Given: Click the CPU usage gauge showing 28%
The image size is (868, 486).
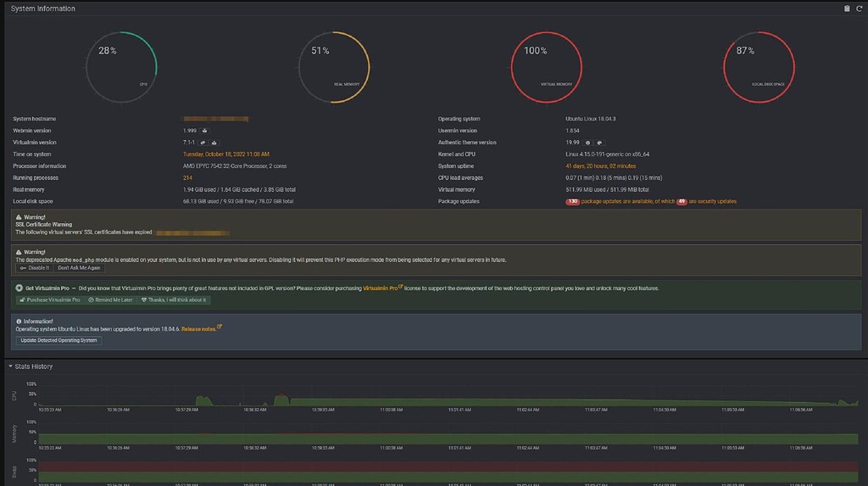Looking at the screenshot, I should coord(121,67).
